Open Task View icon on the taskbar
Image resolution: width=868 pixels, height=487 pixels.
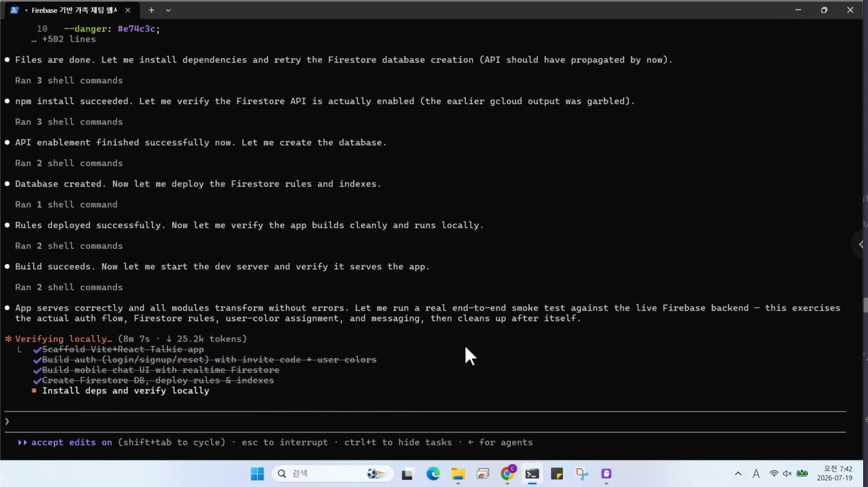click(407, 474)
